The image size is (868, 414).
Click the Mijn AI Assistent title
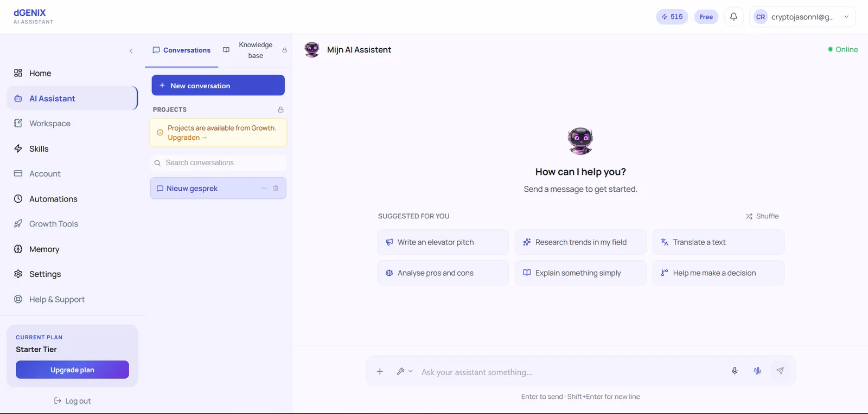click(359, 50)
